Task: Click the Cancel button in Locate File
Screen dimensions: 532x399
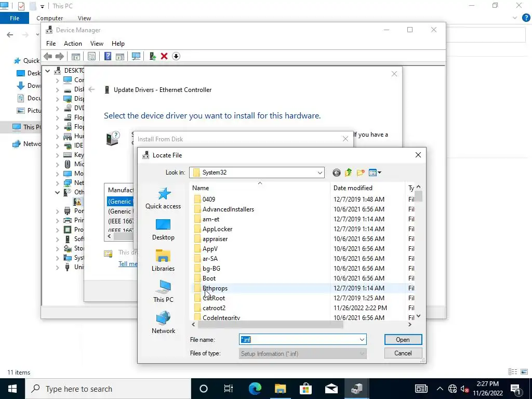Action: [403, 353]
